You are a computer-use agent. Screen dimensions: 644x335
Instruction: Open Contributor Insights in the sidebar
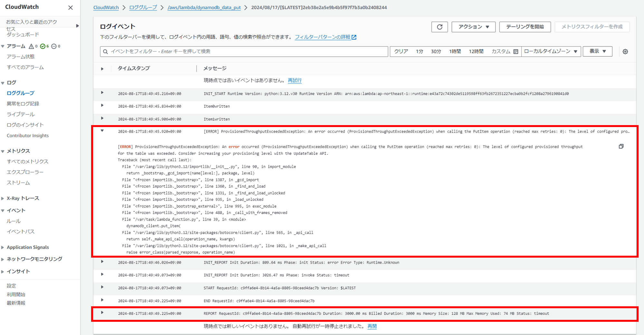coord(28,136)
